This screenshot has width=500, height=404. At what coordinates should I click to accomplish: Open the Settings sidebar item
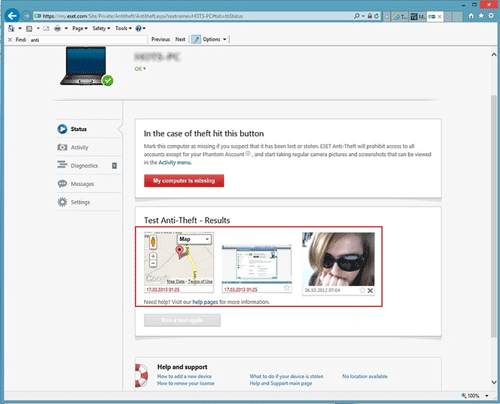point(89,202)
